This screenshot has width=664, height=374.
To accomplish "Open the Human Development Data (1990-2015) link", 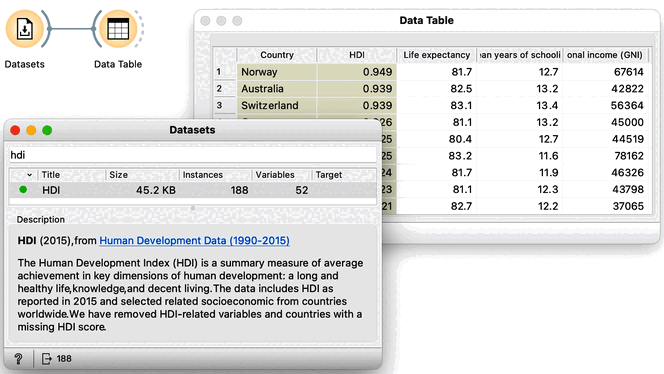I will click(194, 241).
